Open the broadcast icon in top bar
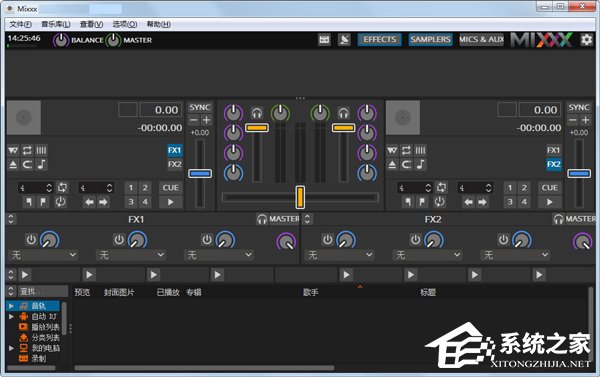The height and width of the screenshot is (377, 600). [x=344, y=39]
